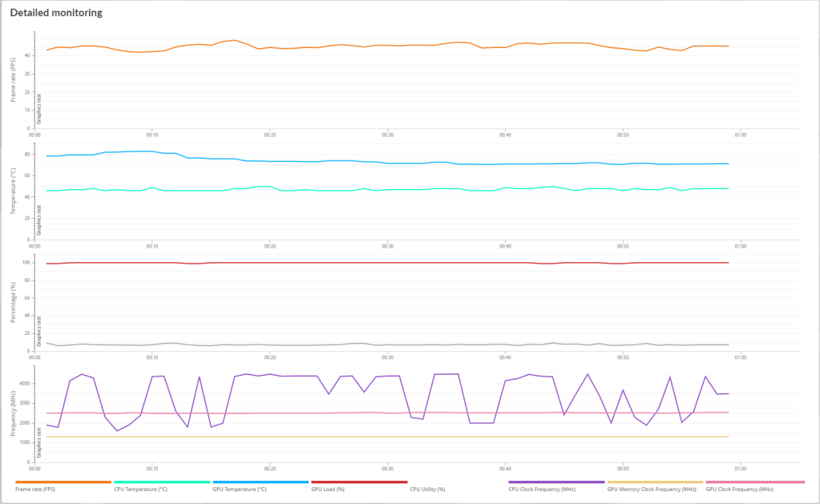
Task: Click the pink GPU Clock legend swatch
Action: click(x=754, y=482)
